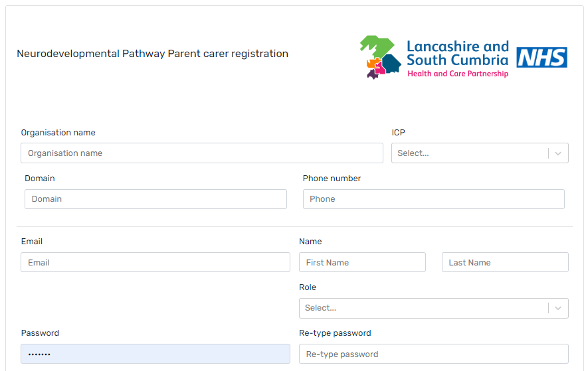The image size is (588, 371).
Task: Click the Neurodevelopmental Pathway registration heading
Action: 152,54
